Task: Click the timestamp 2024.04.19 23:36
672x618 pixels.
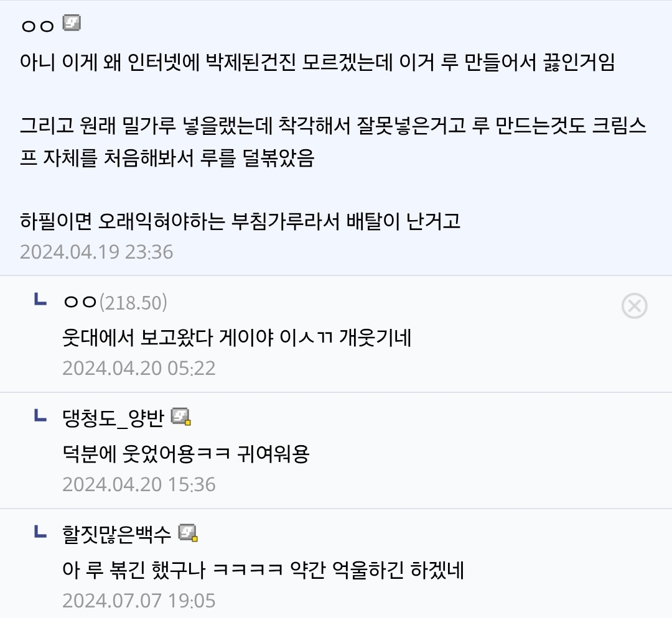Action: pyautogui.click(x=96, y=252)
